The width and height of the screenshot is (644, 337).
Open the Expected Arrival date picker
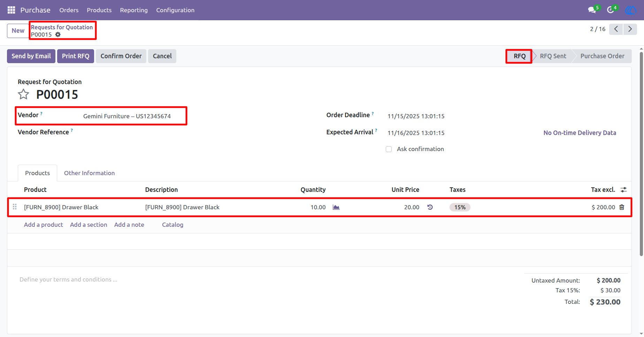pyautogui.click(x=416, y=133)
